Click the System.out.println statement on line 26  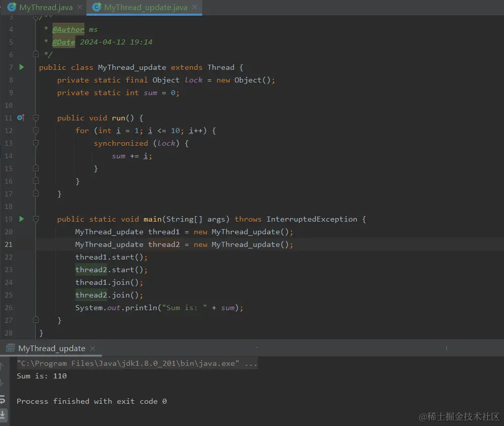click(x=159, y=308)
